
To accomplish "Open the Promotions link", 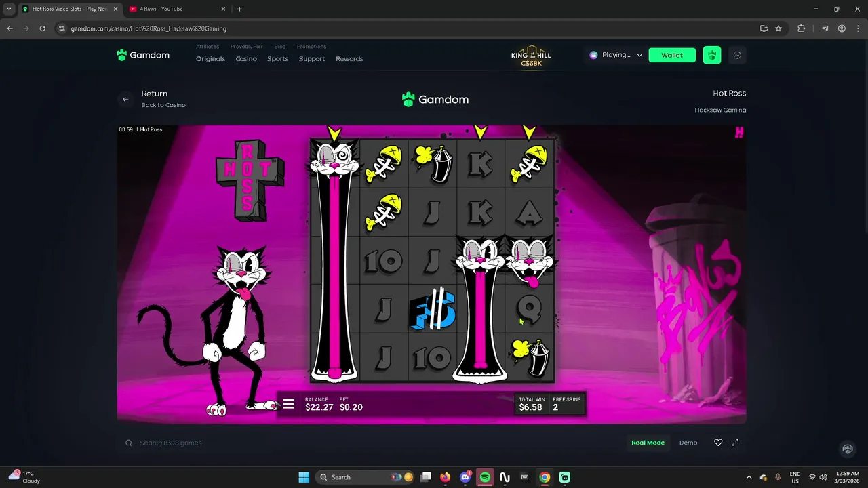I will point(311,47).
